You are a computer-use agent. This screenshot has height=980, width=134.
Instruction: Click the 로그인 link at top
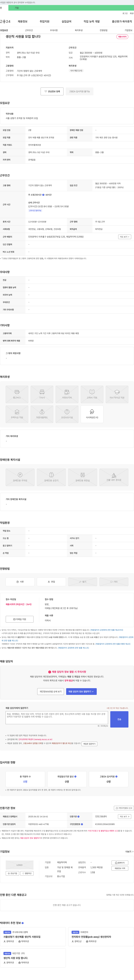125,13
